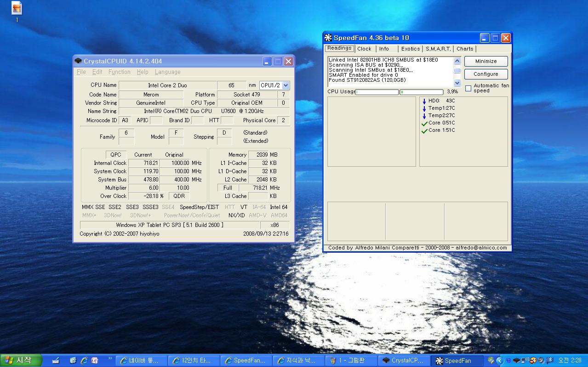588x367 pixels.
Task: Click the SpeedFan log scrollbar thumb
Action: click(x=457, y=71)
